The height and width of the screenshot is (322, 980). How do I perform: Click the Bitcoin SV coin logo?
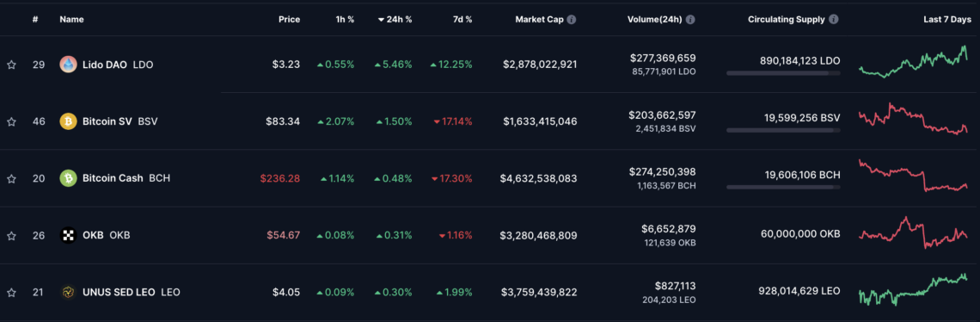pos(68,121)
